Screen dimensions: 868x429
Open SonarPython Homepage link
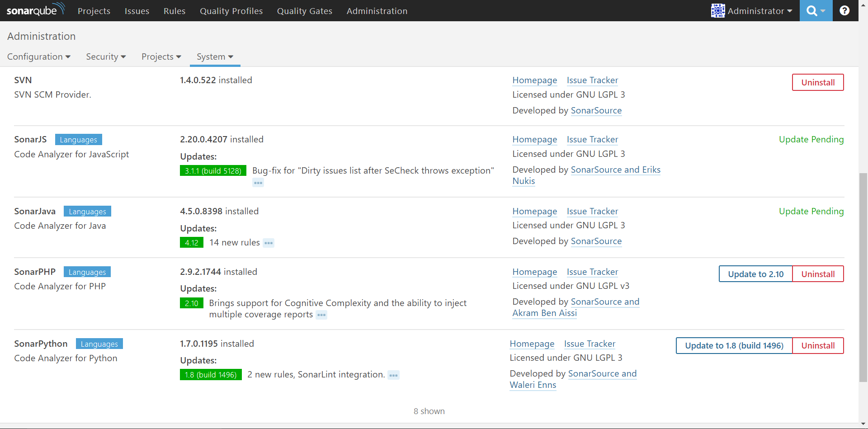532,344
